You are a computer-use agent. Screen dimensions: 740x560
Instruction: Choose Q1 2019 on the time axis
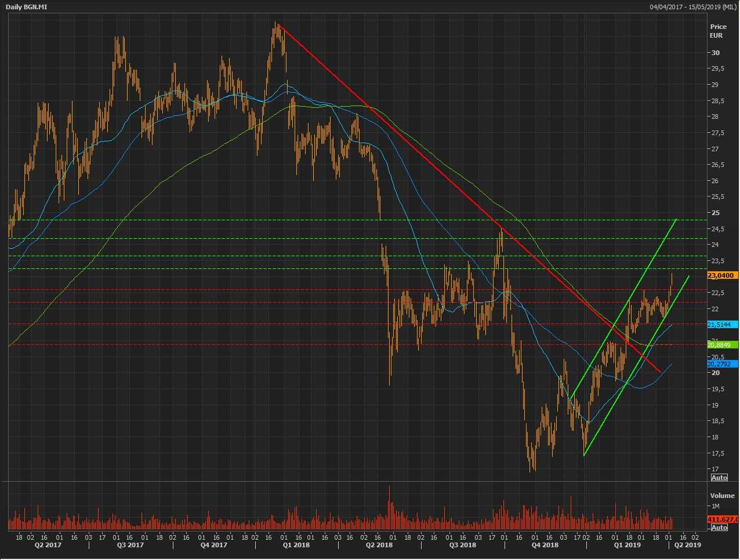click(x=627, y=545)
